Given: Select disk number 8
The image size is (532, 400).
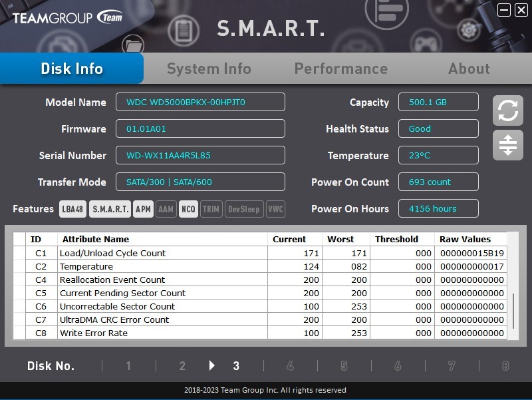Looking at the screenshot, I should [x=505, y=365].
